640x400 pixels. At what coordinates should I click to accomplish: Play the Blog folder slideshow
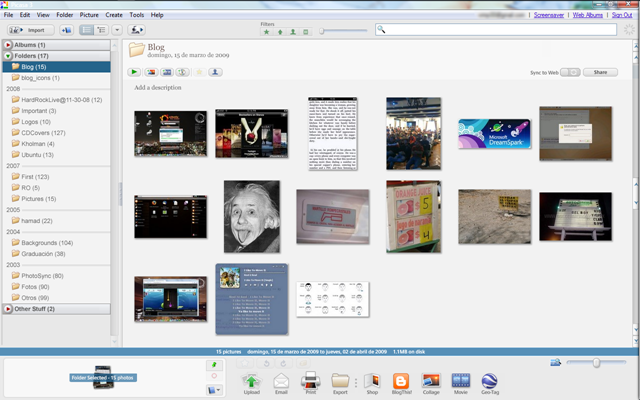pyautogui.click(x=134, y=72)
